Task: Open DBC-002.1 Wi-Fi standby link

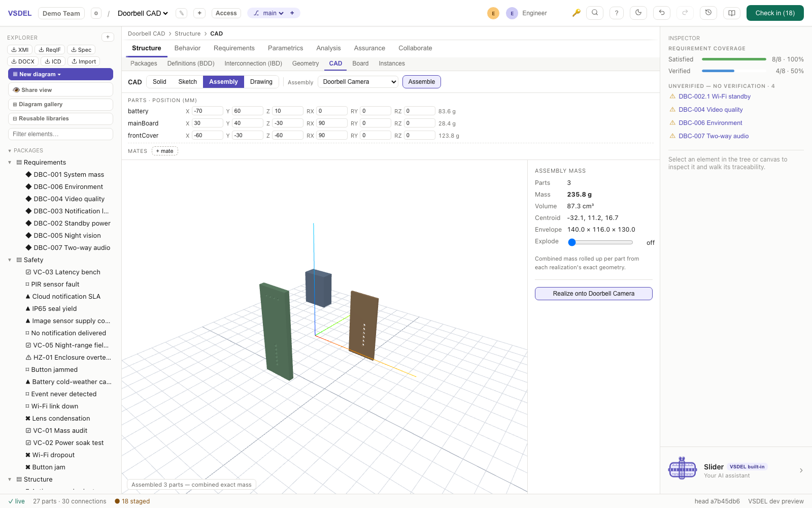Action: click(x=715, y=97)
